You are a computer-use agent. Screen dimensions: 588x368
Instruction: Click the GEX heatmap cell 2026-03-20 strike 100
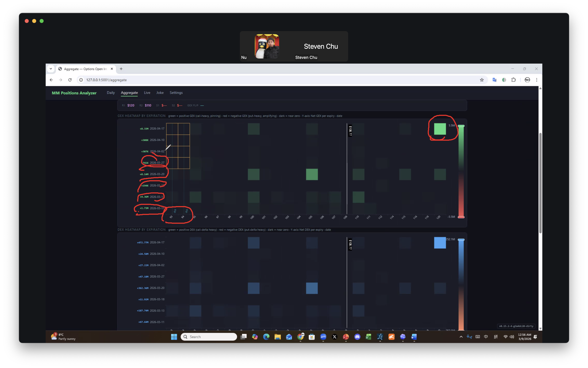[x=254, y=174]
